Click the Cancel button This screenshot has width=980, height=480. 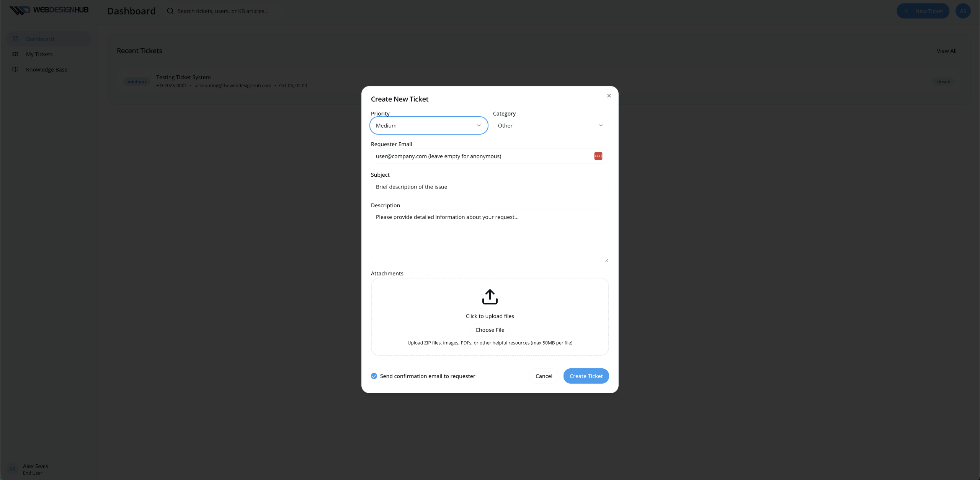click(544, 376)
